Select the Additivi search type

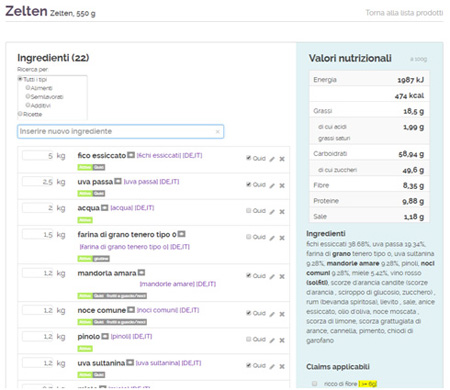click(x=28, y=105)
